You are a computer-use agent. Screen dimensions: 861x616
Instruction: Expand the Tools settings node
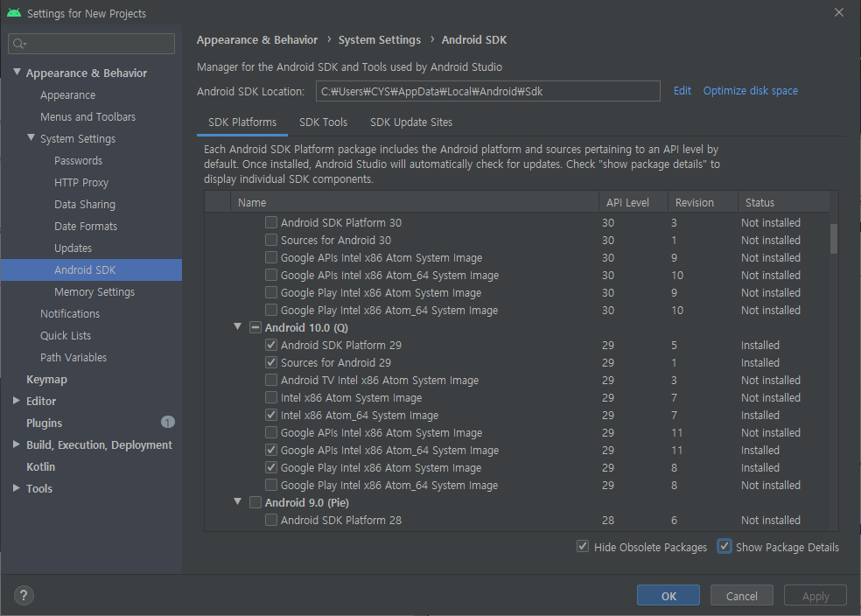(17, 488)
